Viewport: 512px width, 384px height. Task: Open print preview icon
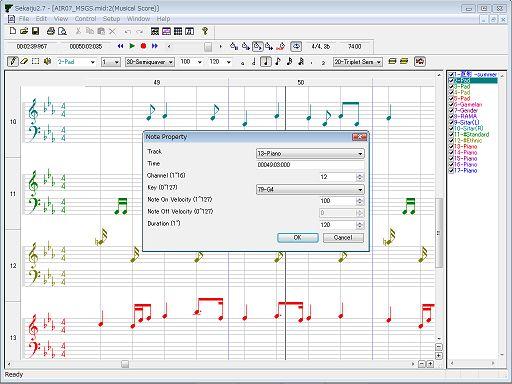62,31
